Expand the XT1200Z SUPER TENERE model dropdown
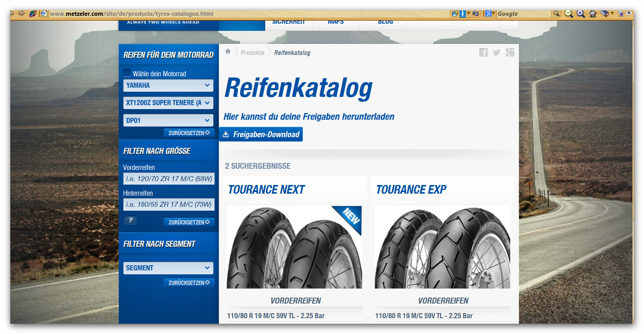This screenshot has width=644, height=334. click(168, 103)
